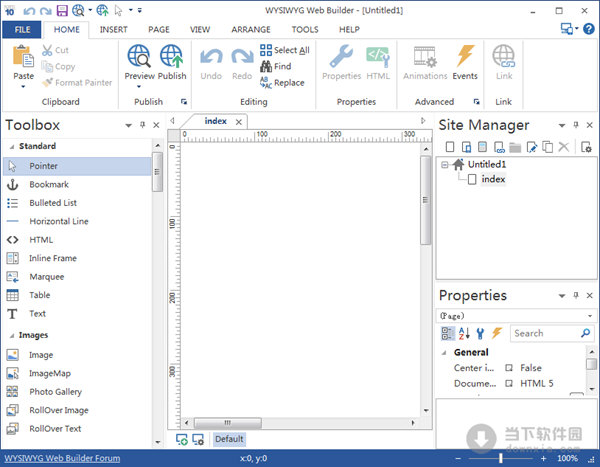The height and width of the screenshot is (467, 600).
Task: Toggle the Document type HTML 5 box
Action: (x=509, y=383)
